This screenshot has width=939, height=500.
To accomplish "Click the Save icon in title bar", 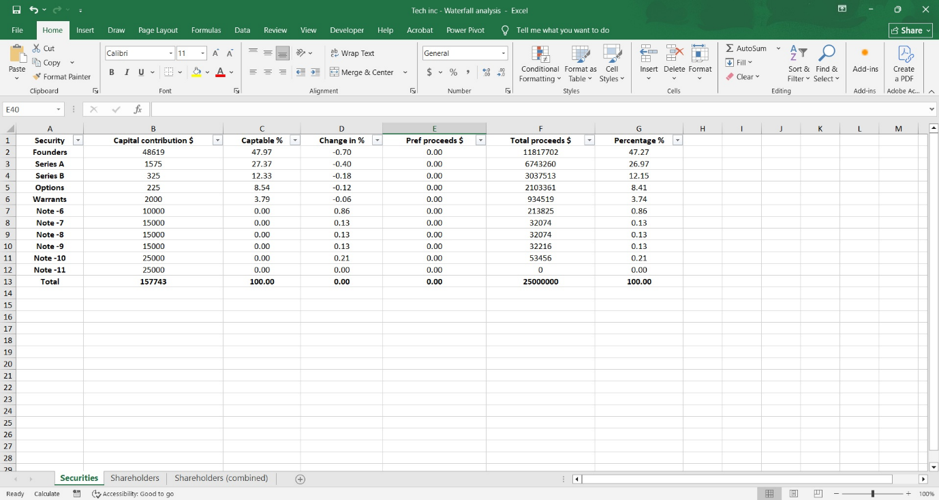I will tap(17, 10).
